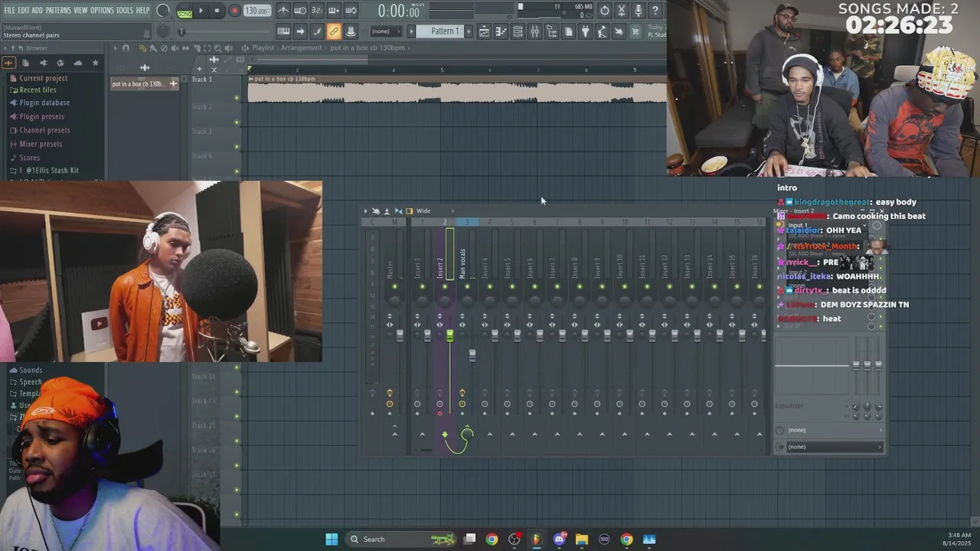Open the Channel rack view icon

tap(518, 31)
